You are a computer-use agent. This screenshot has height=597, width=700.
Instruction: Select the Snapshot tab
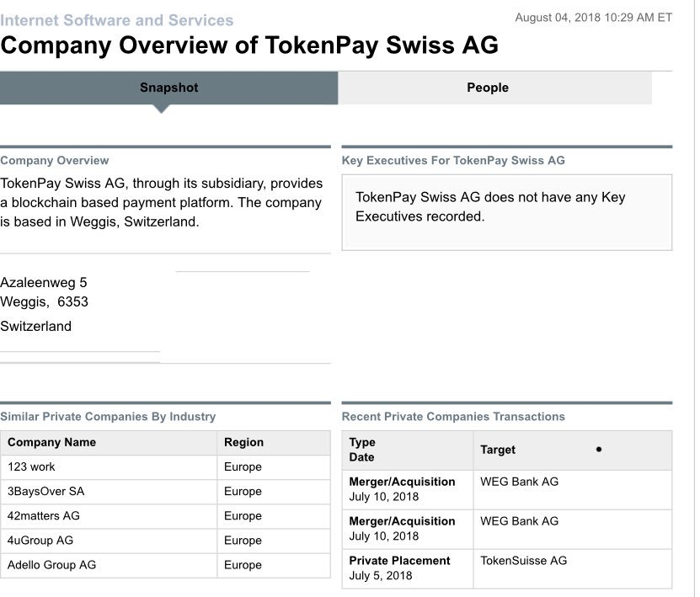point(168,88)
